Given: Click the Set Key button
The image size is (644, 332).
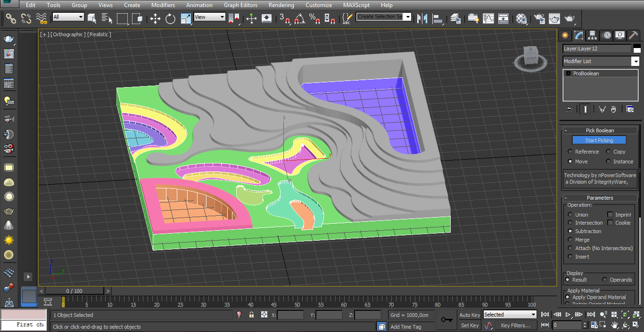Looking at the screenshot, I should (x=470, y=325).
